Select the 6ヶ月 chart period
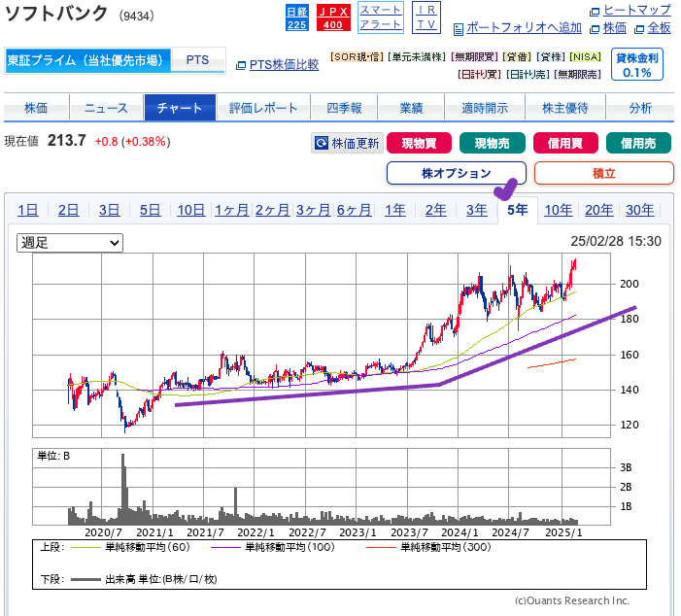Image resolution: width=681 pixels, height=616 pixels. pos(354,210)
